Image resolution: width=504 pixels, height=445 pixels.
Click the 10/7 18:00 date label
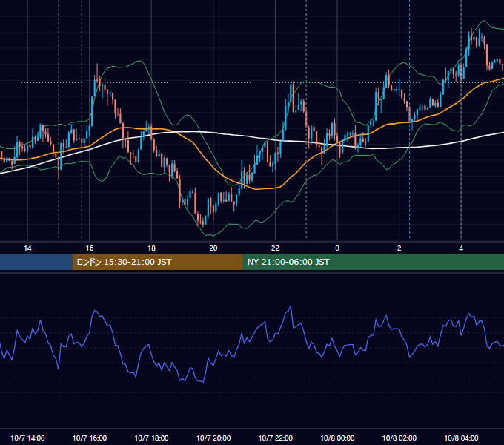(151, 438)
